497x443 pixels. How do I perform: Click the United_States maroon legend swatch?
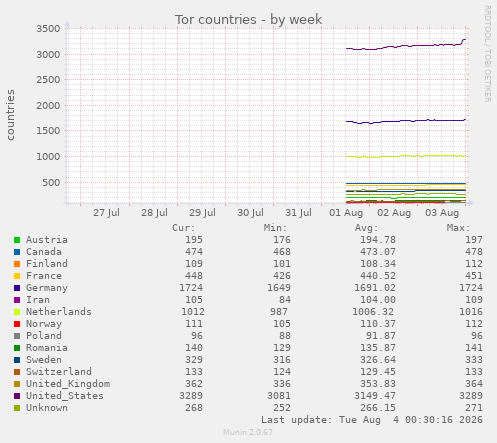pos(17,396)
